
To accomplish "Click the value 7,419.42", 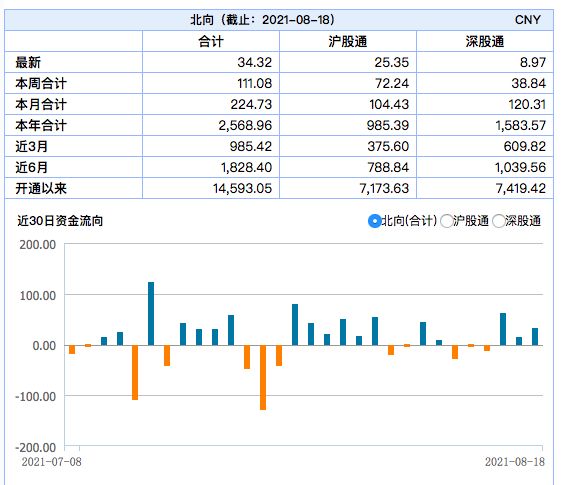I will click(521, 188).
